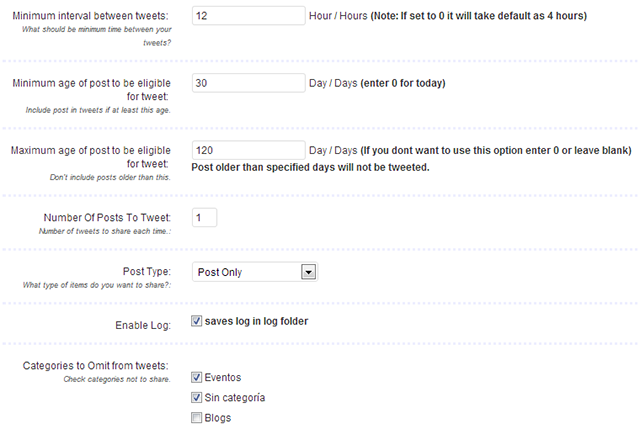
Task: Click the 'Post Type:' label
Action: pos(147,271)
